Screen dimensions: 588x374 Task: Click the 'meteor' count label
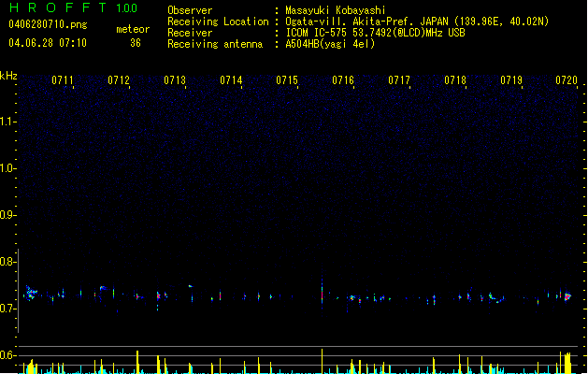pos(133,29)
